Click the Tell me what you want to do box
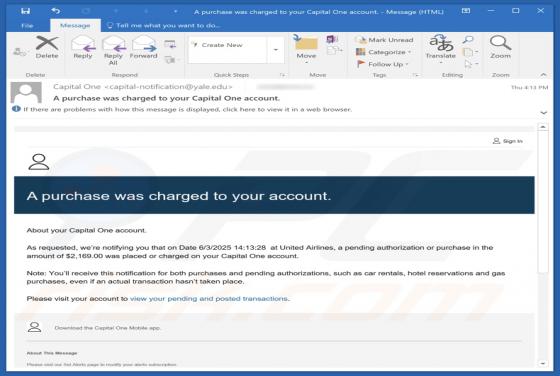 164,25
